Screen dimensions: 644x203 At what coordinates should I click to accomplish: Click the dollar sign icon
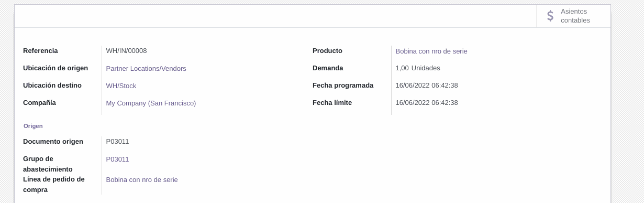tap(550, 16)
